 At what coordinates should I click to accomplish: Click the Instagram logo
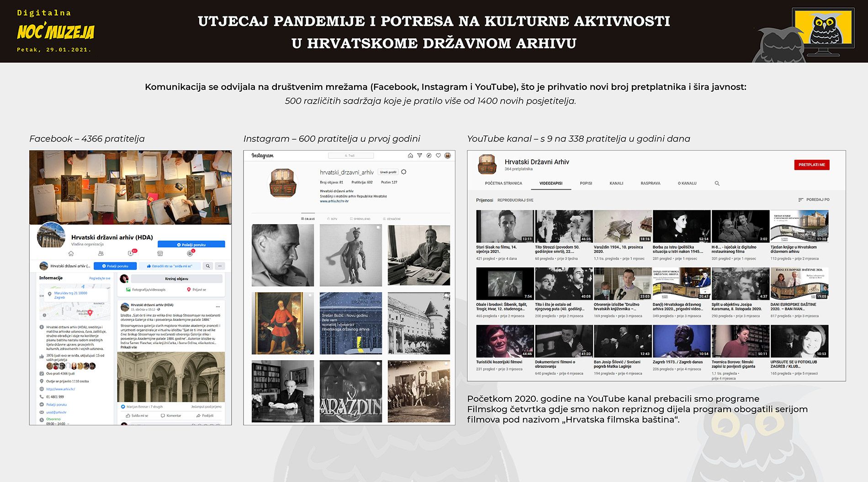click(x=262, y=156)
